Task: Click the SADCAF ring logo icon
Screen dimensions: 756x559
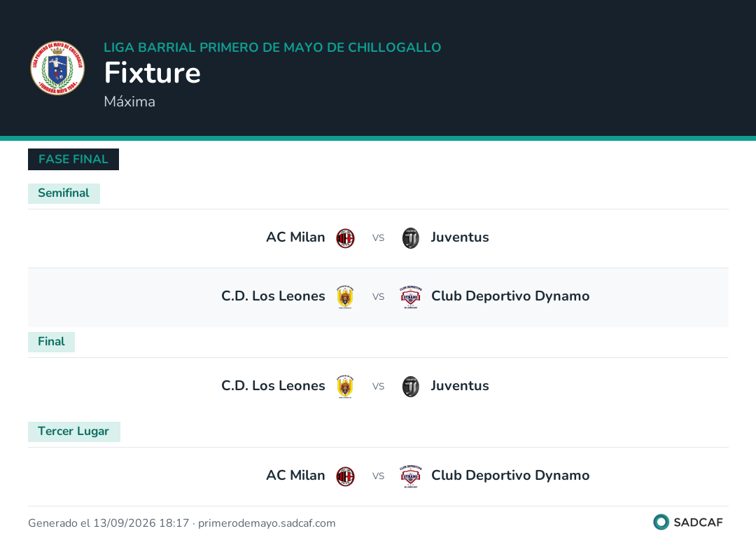Action: point(661,522)
